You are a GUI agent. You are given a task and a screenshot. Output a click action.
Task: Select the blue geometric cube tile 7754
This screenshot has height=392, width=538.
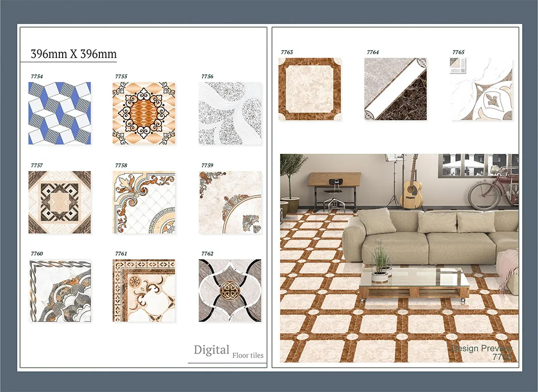59,113
